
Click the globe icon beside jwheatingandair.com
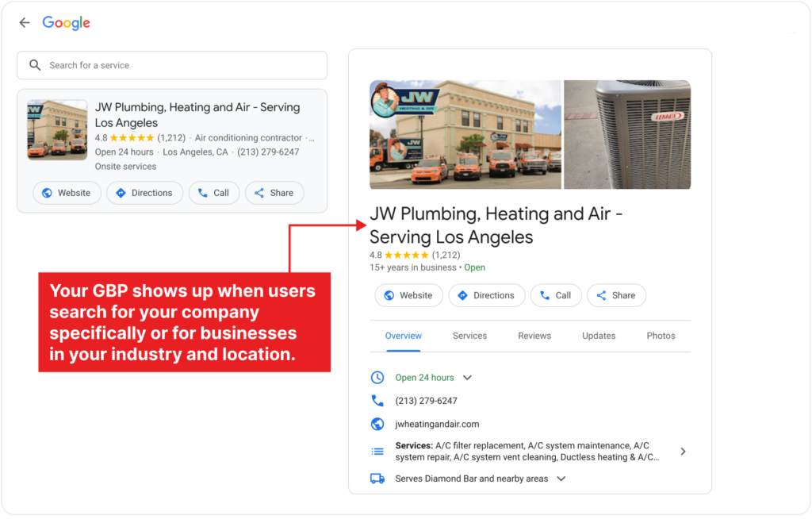pyautogui.click(x=378, y=423)
